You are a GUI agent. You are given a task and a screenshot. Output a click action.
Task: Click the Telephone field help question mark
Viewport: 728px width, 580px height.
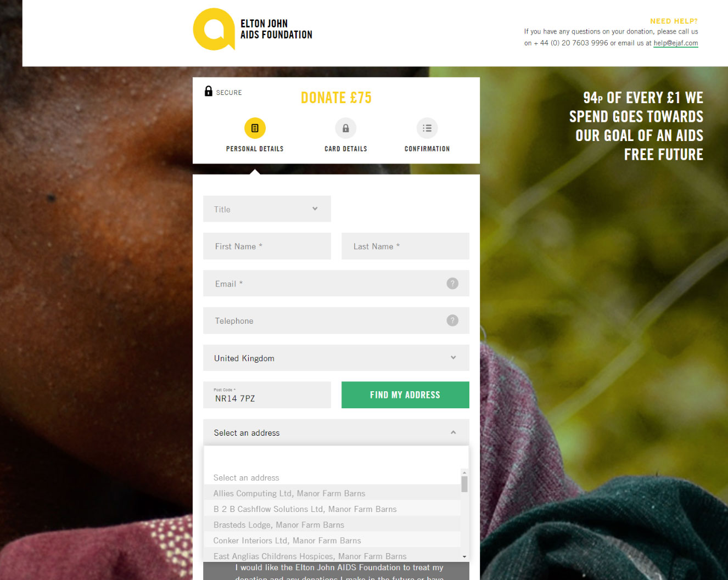pyautogui.click(x=452, y=320)
